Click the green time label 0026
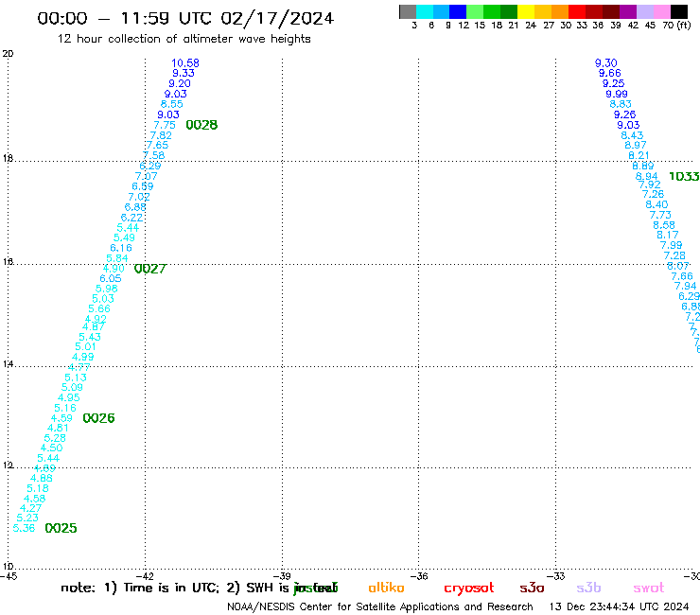700x615 pixels. (98, 418)
